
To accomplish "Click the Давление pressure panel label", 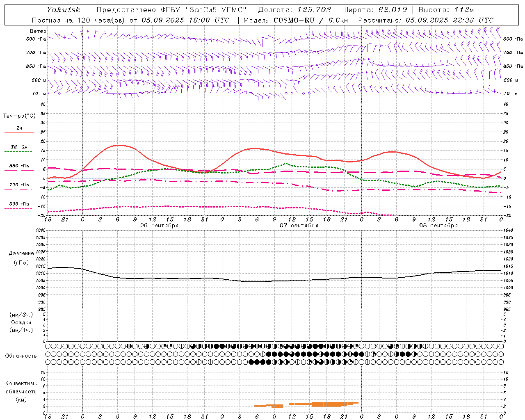I will (x=21, y=253).
